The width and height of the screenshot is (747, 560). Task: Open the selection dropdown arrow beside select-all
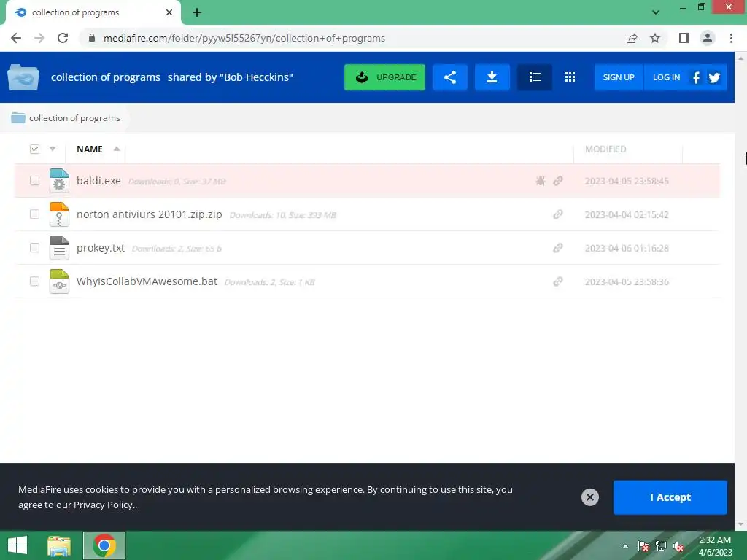[x=53, y=149]
